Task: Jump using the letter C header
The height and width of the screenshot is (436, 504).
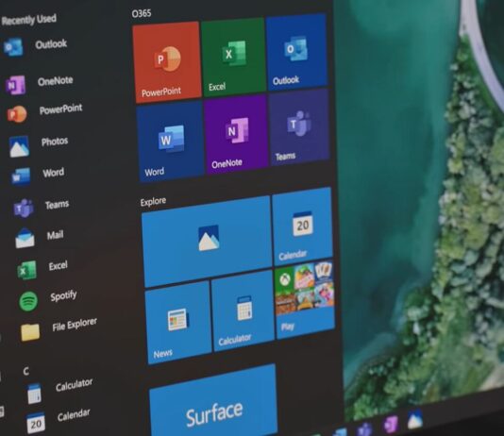Action: tap(26, 372)
